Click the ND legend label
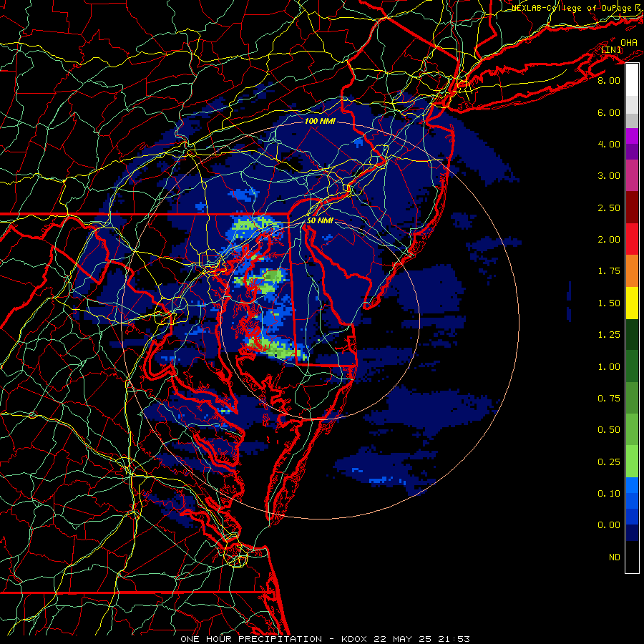This screenshot has height=644, width=644. (615, 557)
